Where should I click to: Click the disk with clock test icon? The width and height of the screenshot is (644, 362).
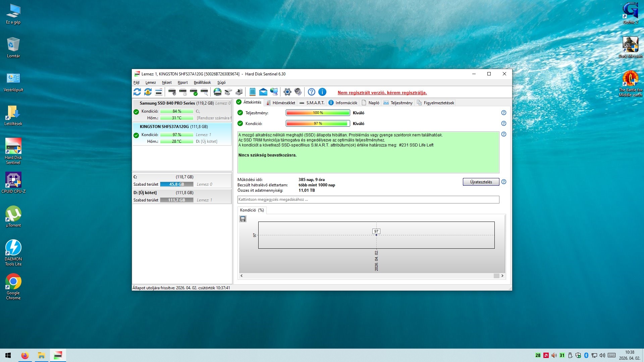pyautogui.click(x=183, y=92)
